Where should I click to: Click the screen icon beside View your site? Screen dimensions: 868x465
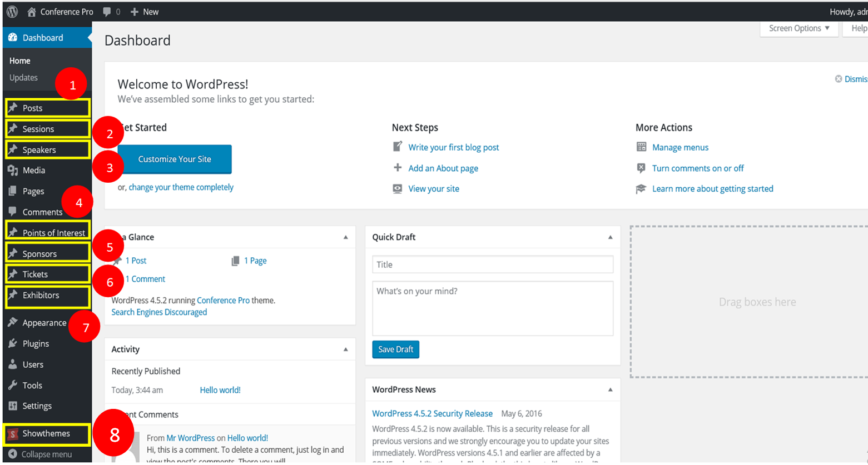point(398,189)
